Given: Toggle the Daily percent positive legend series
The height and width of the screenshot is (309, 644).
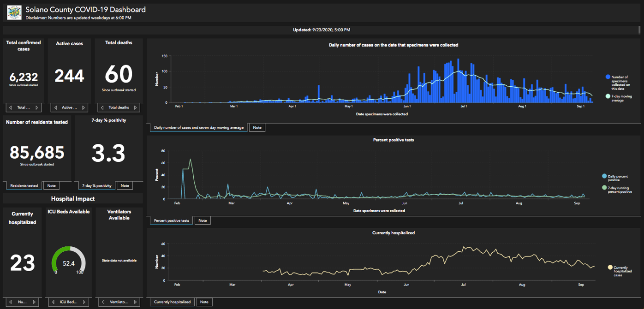Looking at the screenshot, I should point(604,176).
